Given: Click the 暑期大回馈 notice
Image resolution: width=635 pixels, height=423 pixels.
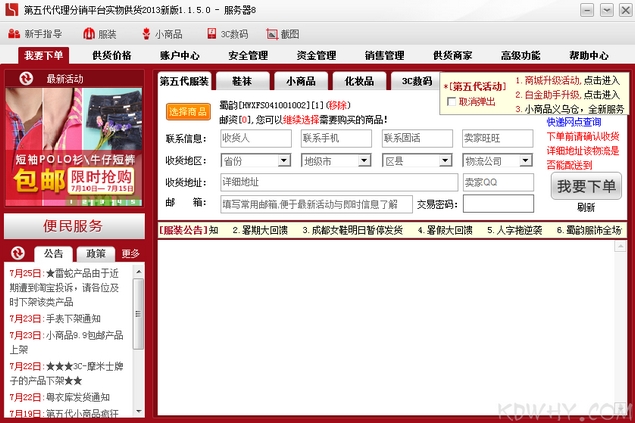Looking at the screenshot, I should click(260, 231).
